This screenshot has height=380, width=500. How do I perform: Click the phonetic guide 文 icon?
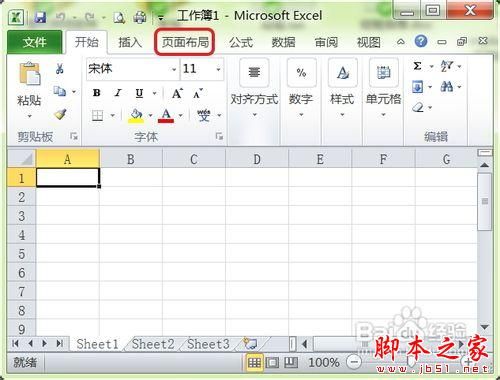(203, 115)
